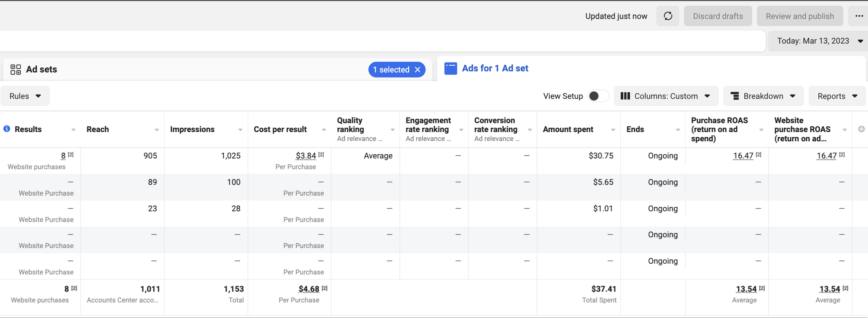Screen dimensions: 868x318
Task: Click the Columns bars icon
Action: coord(625,96)
